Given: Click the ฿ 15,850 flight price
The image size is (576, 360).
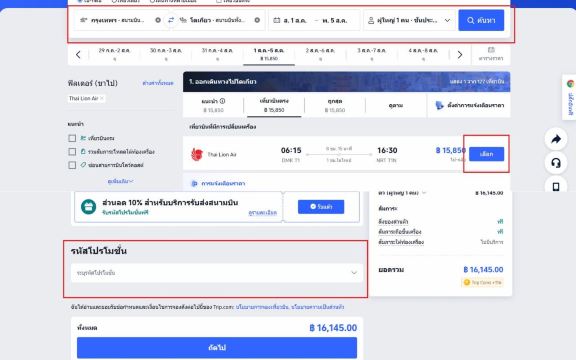Looking at the screenshot, I should (x=450, y=150).
